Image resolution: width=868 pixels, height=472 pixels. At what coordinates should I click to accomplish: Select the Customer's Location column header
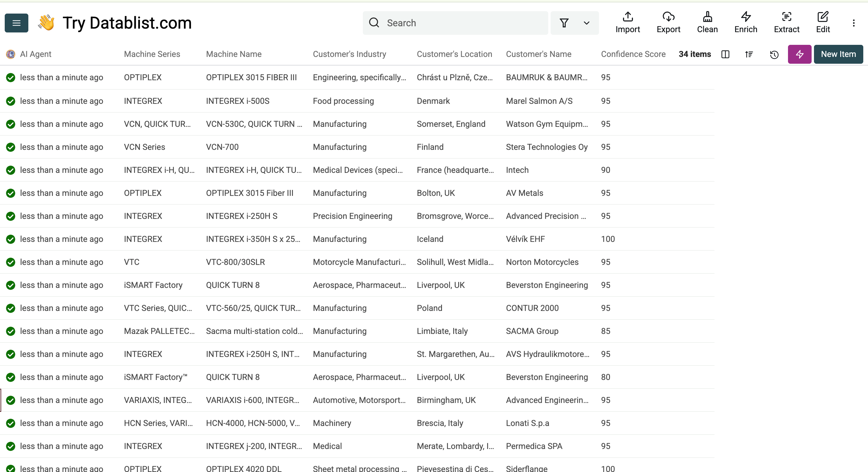[454, 54]
